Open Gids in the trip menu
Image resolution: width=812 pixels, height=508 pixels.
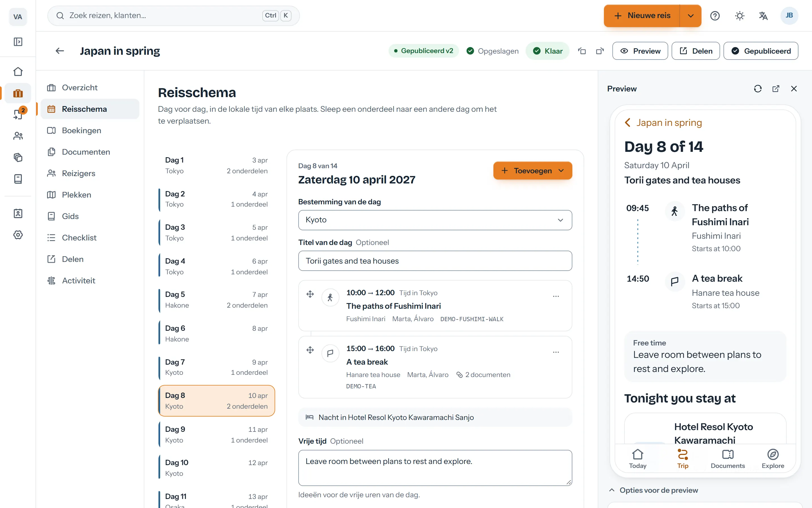[x=90, y=216]
